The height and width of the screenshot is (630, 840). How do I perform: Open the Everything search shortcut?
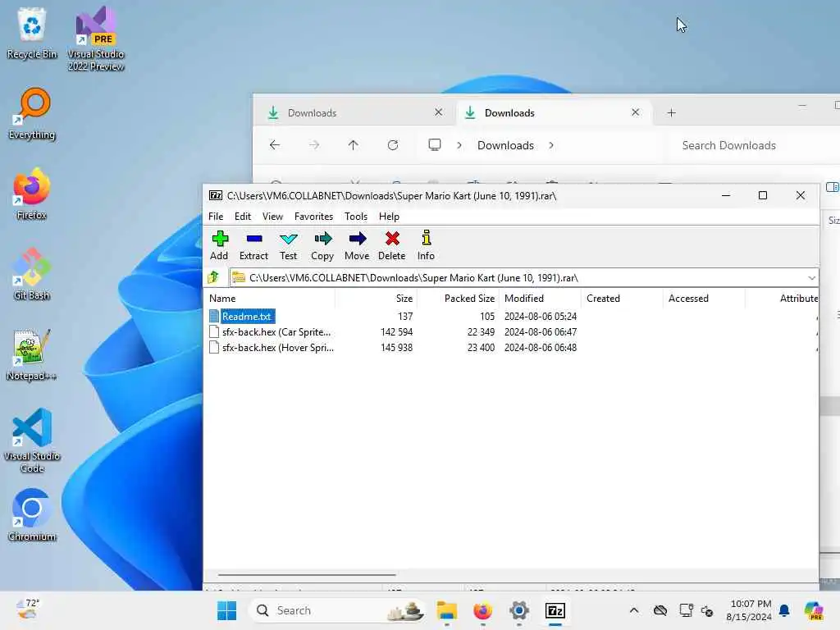point(32,113)
